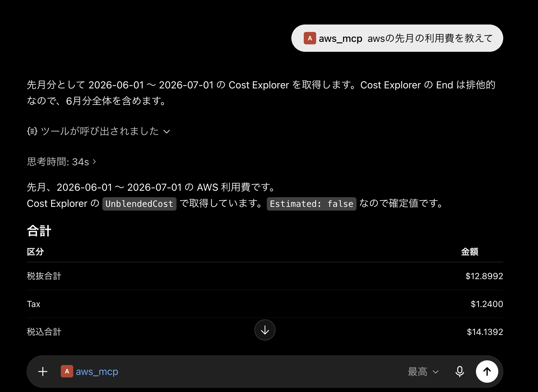Click the UnblendedCost code label
The width and height of the screenshot is (538, 392).
pos(139,204)
